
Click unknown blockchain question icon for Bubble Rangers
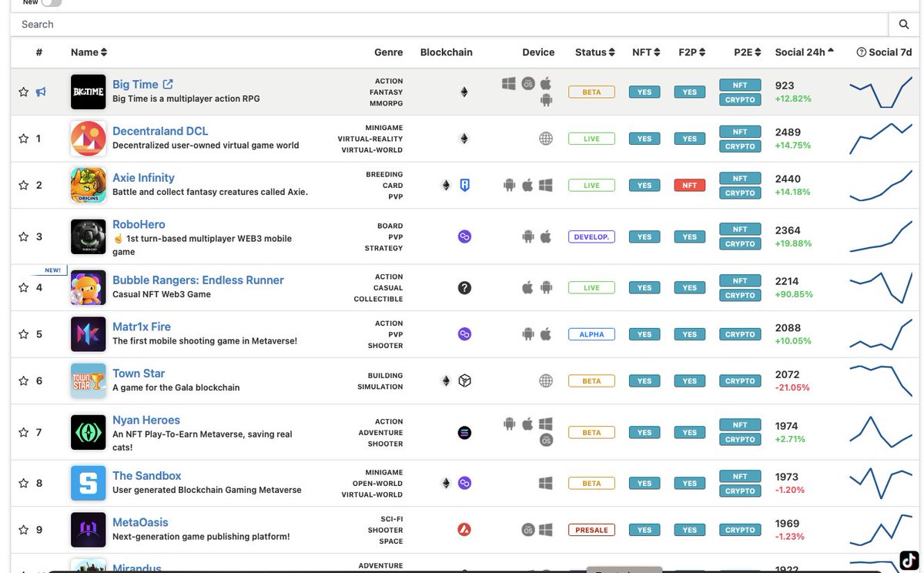point(464,287)
